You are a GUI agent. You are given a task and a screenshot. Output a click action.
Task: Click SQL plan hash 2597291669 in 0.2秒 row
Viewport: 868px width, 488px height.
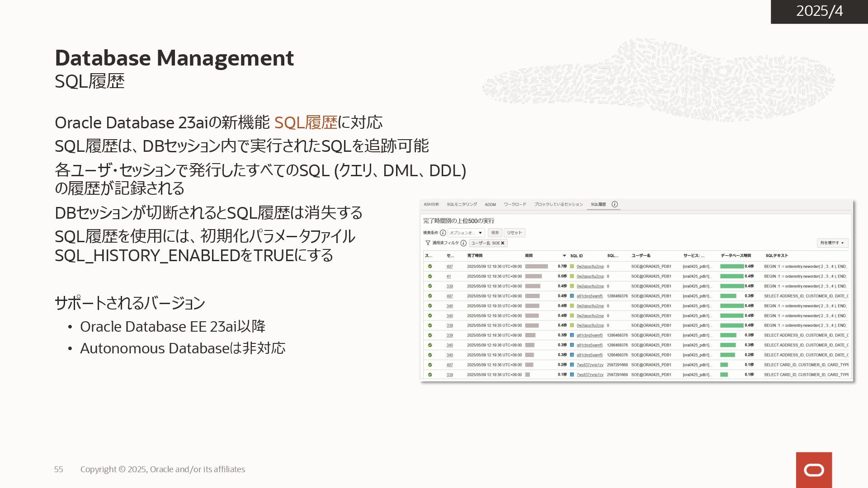point(617,365)
